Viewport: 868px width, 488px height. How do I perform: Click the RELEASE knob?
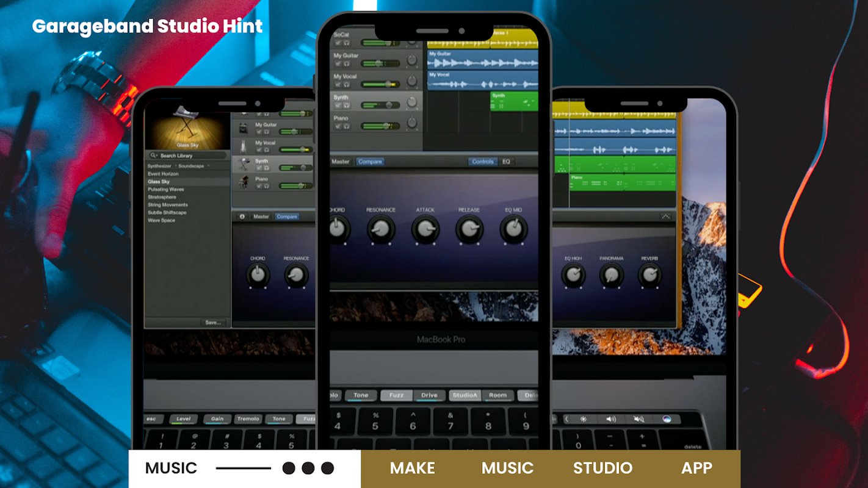point(469,230)
